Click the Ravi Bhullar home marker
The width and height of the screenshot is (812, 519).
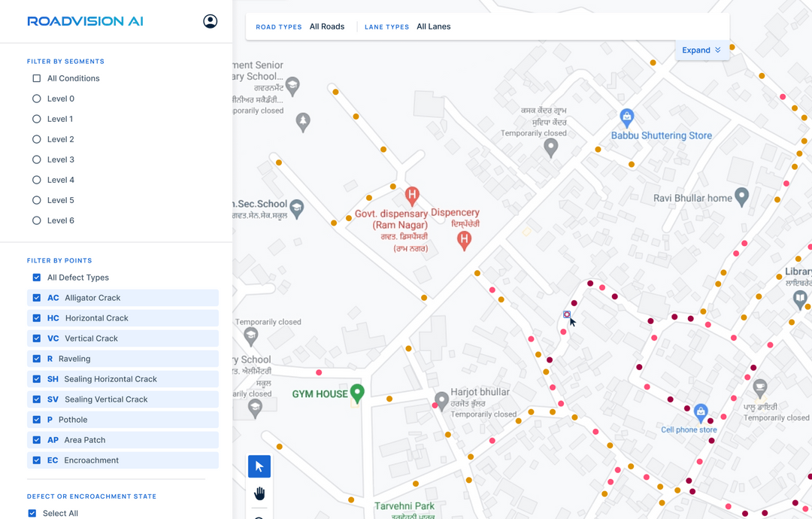741,196
